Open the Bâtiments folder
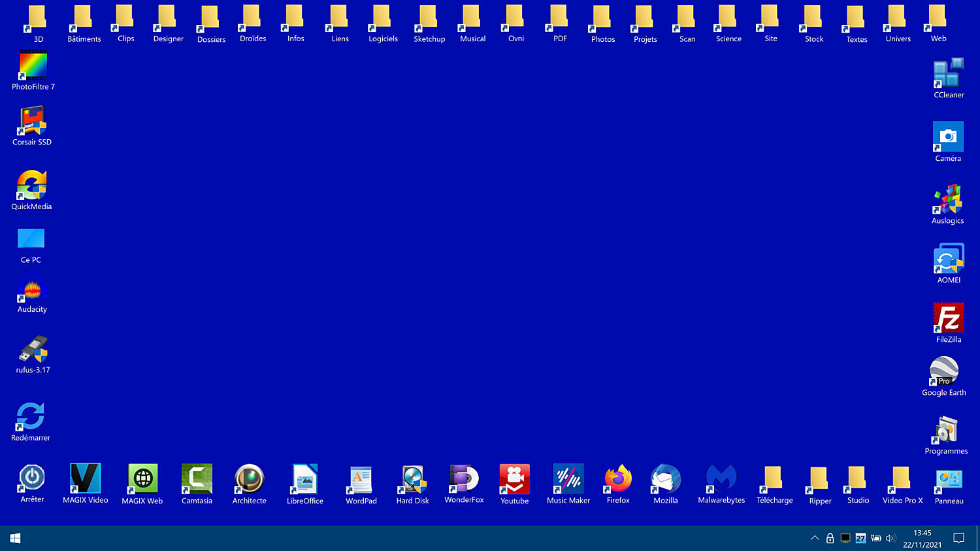Screen dimensions: 980x551 (82, 18)
